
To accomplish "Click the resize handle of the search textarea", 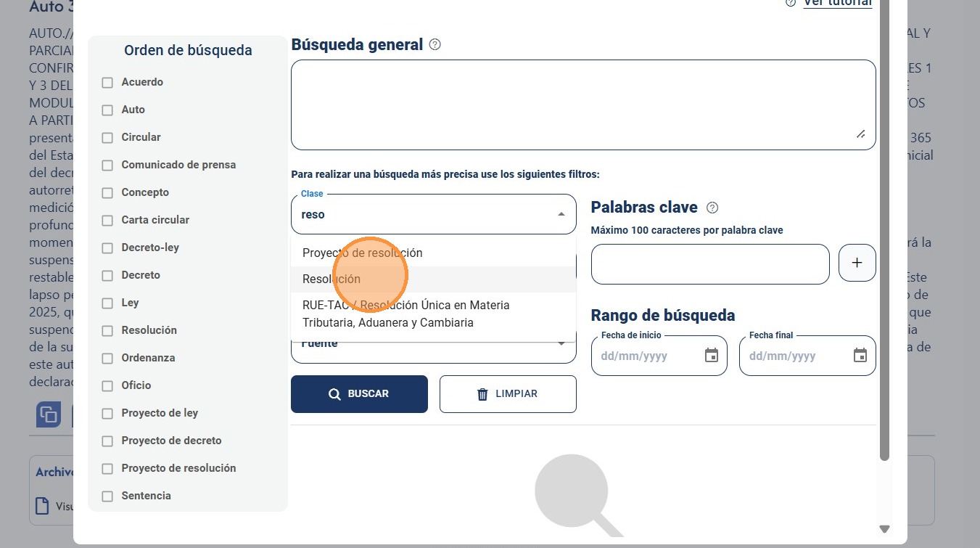I will 860,134.
